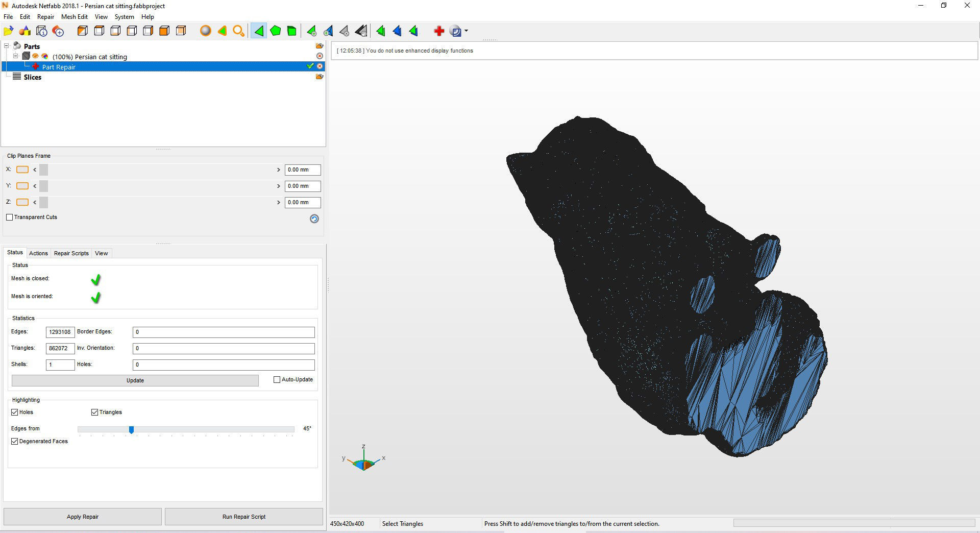Click the add triangles icon with plus
The image size is (980, 533).
(311, 31)
